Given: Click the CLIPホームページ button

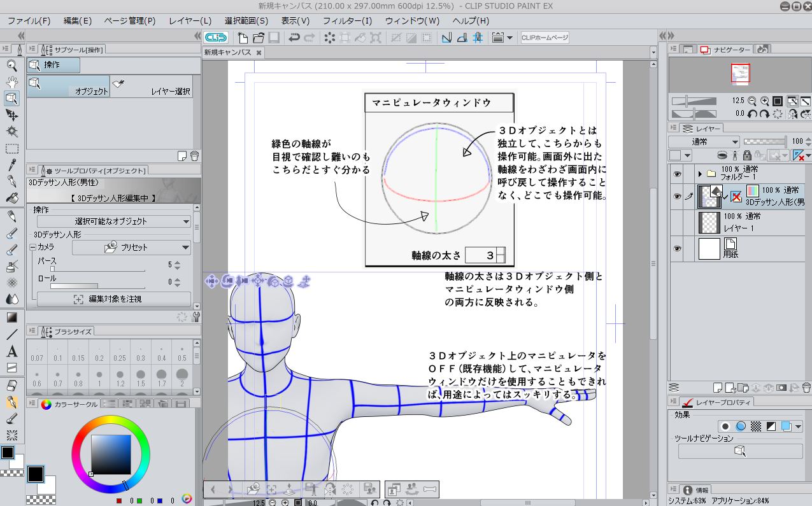Looking at the screenshot, I should coord(545,38).
